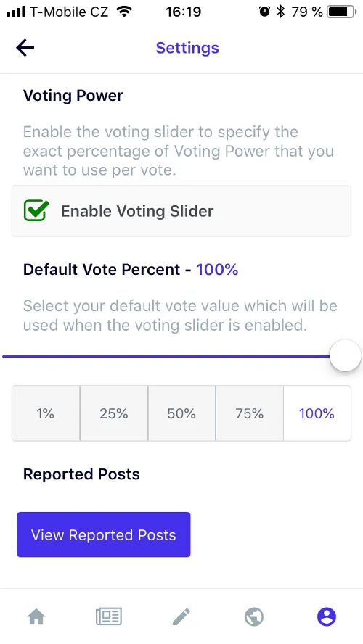The width and height of the screenshot is (363, 644).
Task: Click the vote percent slider handle
Action: click(346, 355)
